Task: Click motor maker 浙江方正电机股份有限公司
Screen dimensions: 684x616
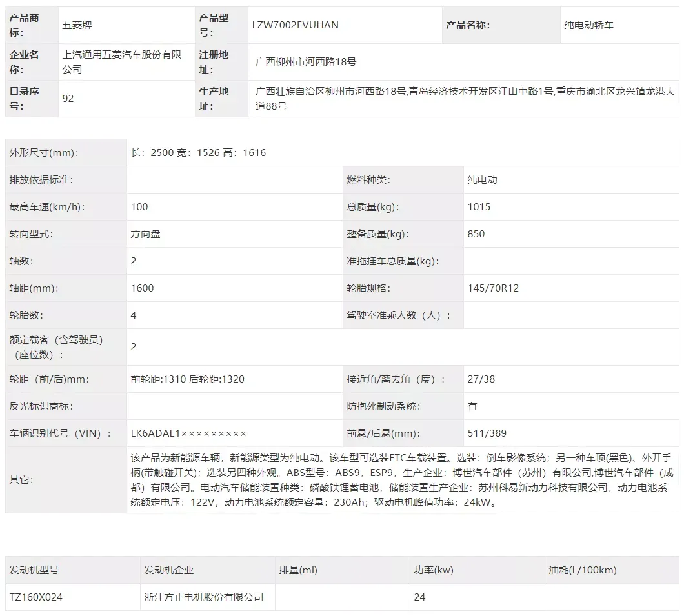Action: click(204, 597)
